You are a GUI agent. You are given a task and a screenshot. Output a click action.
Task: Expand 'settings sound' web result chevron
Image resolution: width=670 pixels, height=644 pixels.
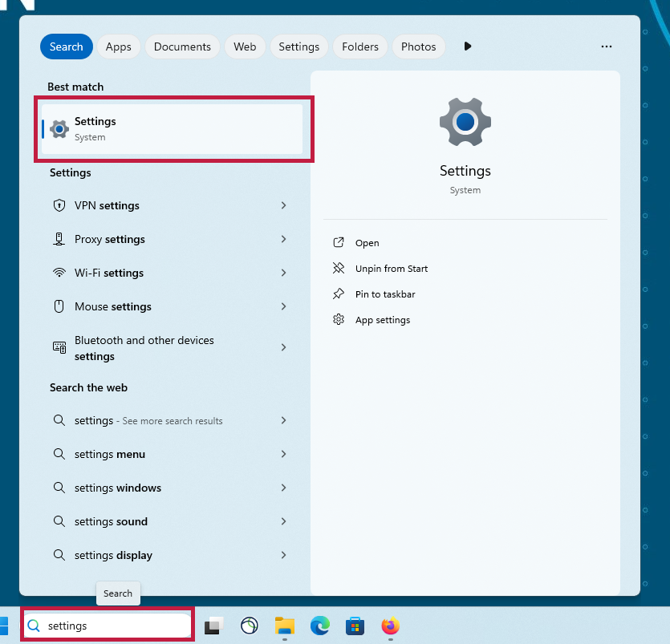point(283,521)
